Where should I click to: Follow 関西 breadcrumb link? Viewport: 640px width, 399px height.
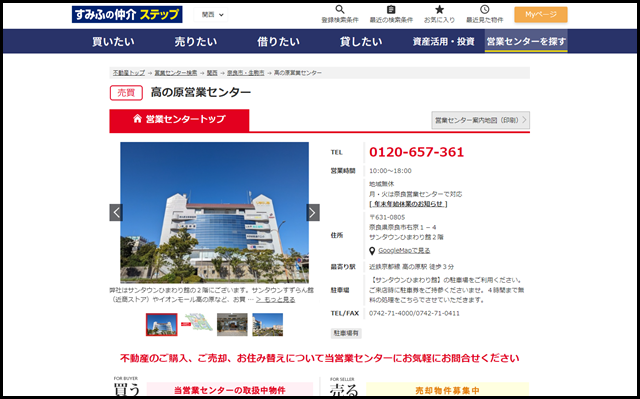click(212, 73)
